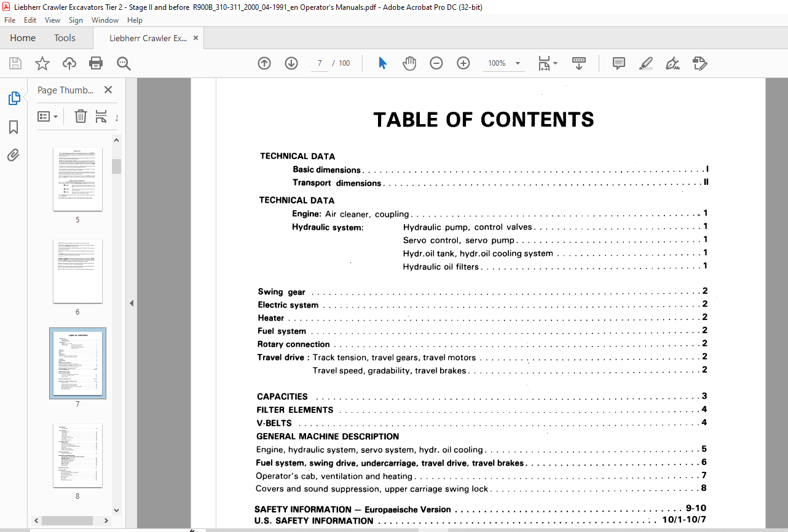Click the 'Transport dimensions' entry
788x532 pixels.
337,183
